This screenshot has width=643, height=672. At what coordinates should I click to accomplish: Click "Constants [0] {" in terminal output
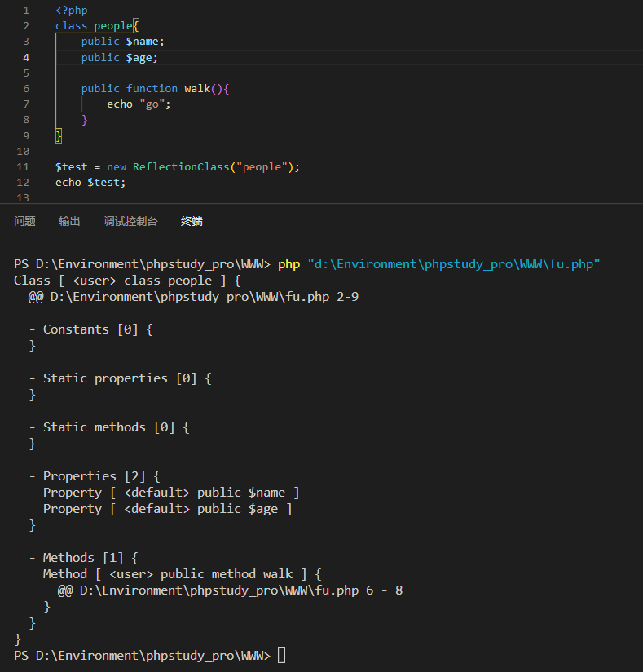(98, 329)
